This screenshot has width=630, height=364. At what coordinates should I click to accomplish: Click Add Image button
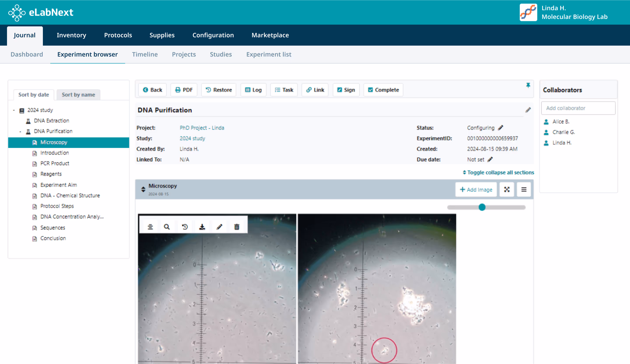pyautogui.click(x=476, y=190)
